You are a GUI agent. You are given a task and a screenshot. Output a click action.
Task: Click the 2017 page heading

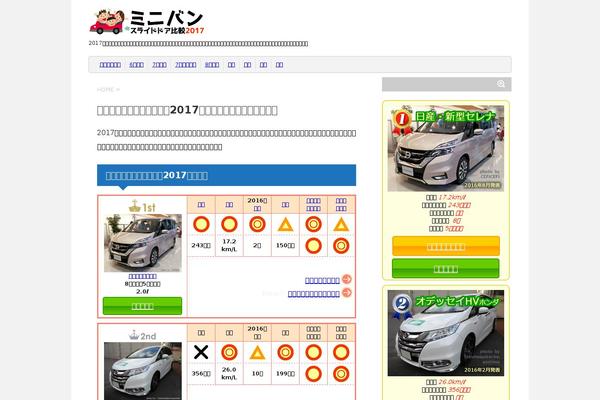tap(187, 110)
